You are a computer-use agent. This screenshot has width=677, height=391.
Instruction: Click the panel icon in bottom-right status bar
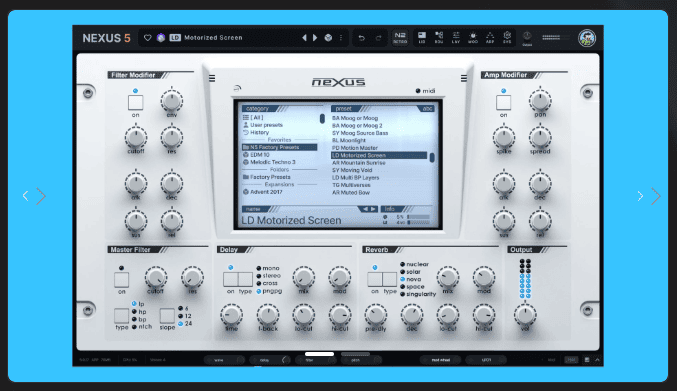click(x=587, y=359)
